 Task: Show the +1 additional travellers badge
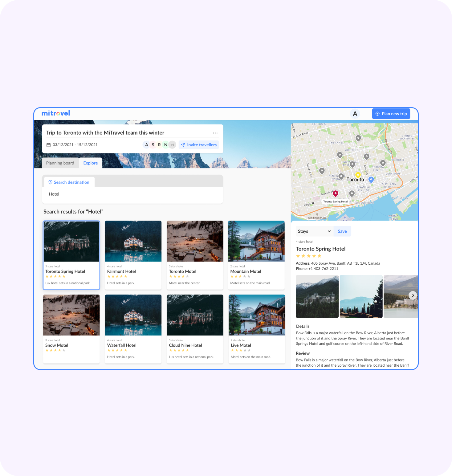pyautogui.click(x=172, y=145)
